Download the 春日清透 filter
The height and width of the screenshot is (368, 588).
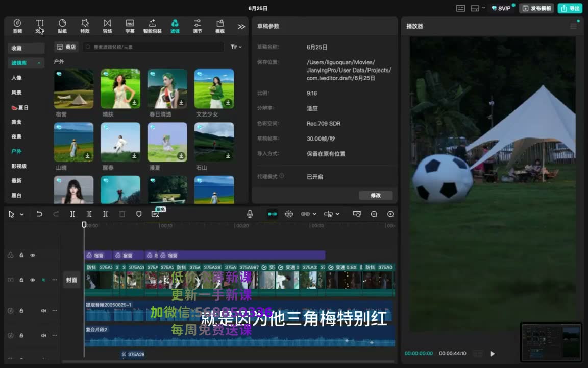[181, 102]
